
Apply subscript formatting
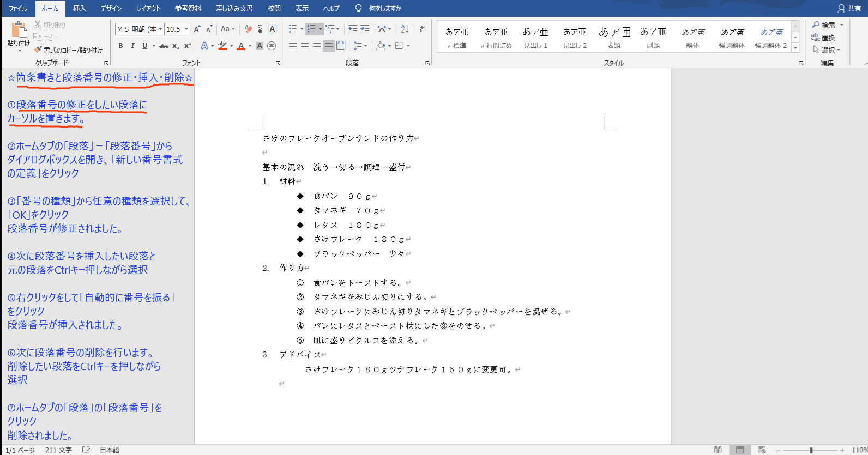pyautogui.click(x=176, y=46)
